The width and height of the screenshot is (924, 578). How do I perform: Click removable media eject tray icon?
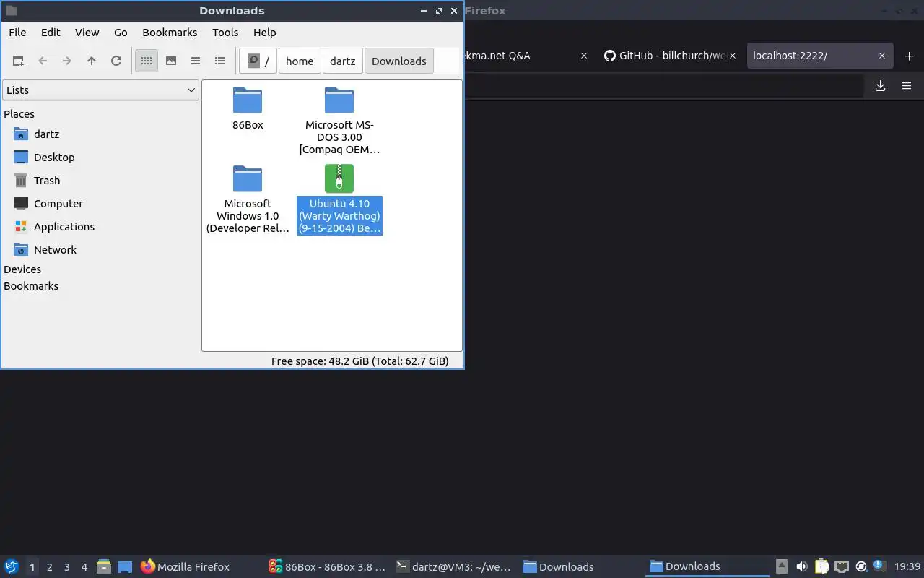tap(782, 567)
